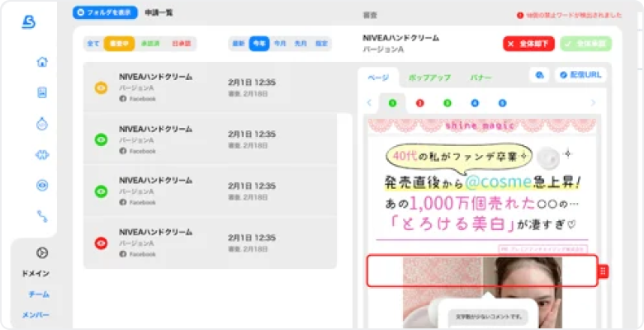644x330 pixels.
Task: Open the page document icon in sidebar
Action: pyautogui.click(x=42, y=92)
